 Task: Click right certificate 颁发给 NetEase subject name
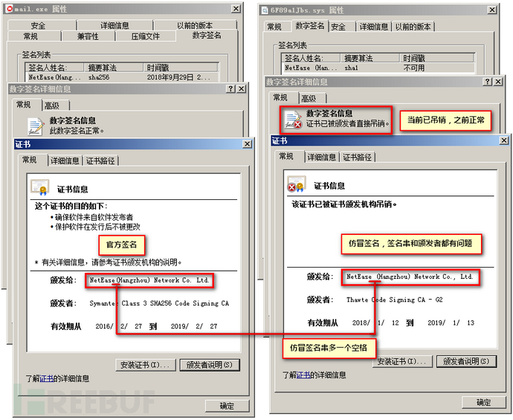click(410, 277)
